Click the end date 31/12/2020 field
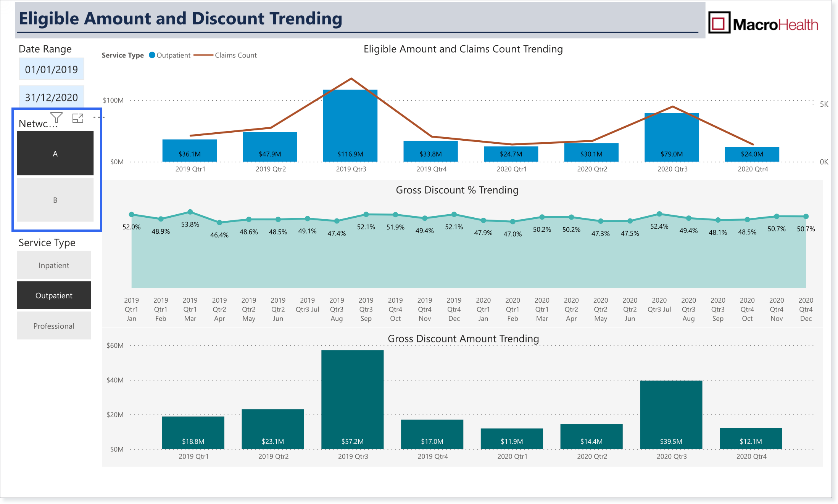The width and height of the screenshot is (838, 504). 52,97
